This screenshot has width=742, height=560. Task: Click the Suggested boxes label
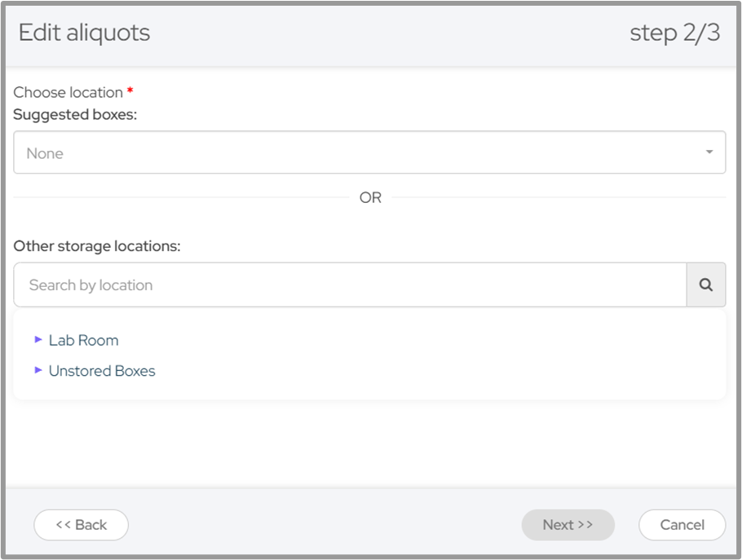[75, 114]
